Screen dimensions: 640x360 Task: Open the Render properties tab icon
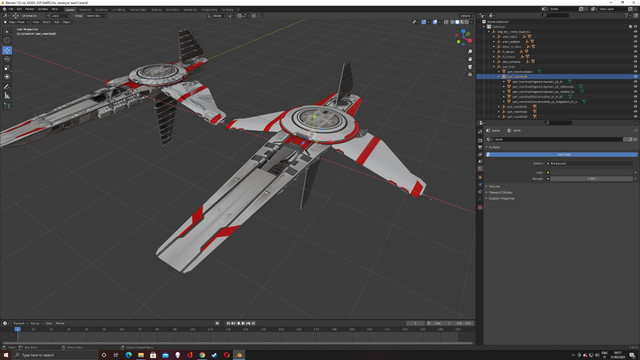(x=480, y=140)
